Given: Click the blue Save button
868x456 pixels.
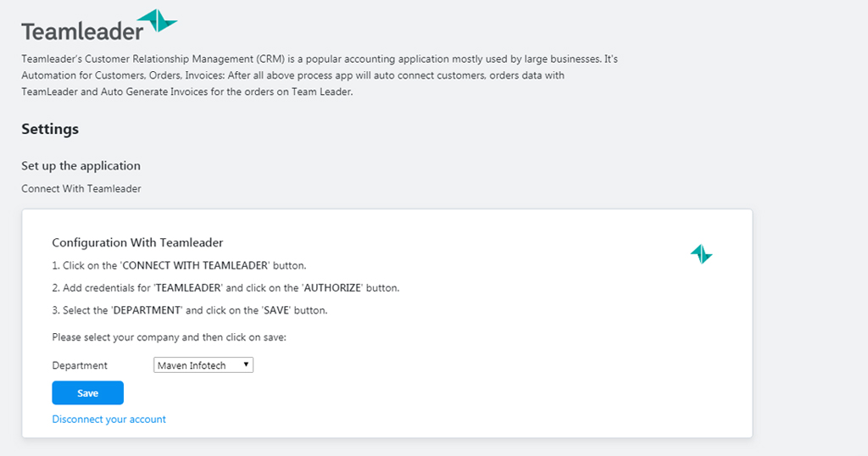Looking at the screenshot, I should click(87, 393).
